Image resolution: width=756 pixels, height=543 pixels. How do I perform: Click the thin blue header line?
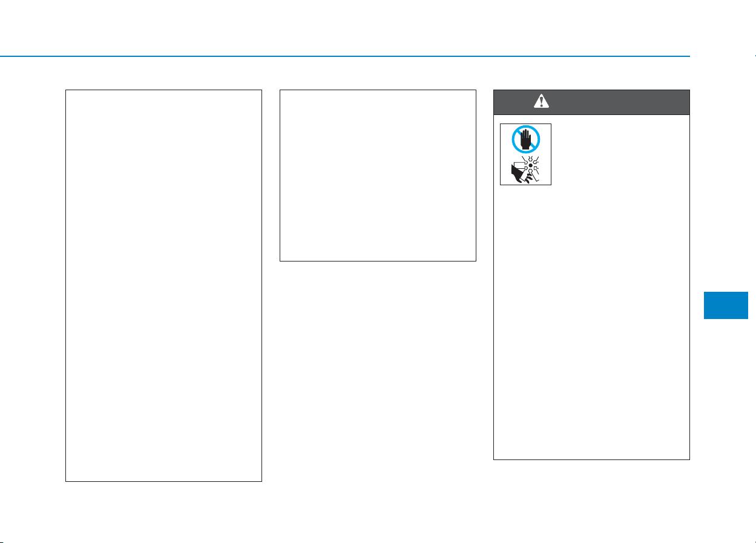[345, 57]
